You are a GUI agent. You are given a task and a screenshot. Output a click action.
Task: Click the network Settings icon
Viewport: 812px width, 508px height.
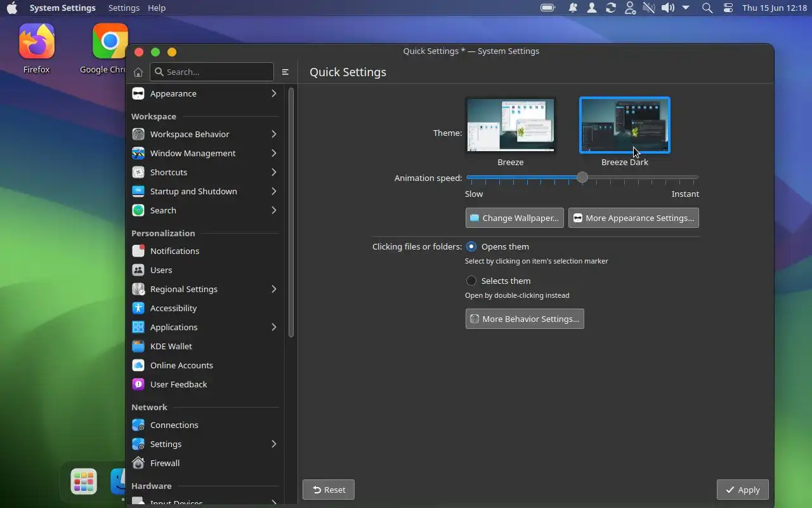coord(138,444)
